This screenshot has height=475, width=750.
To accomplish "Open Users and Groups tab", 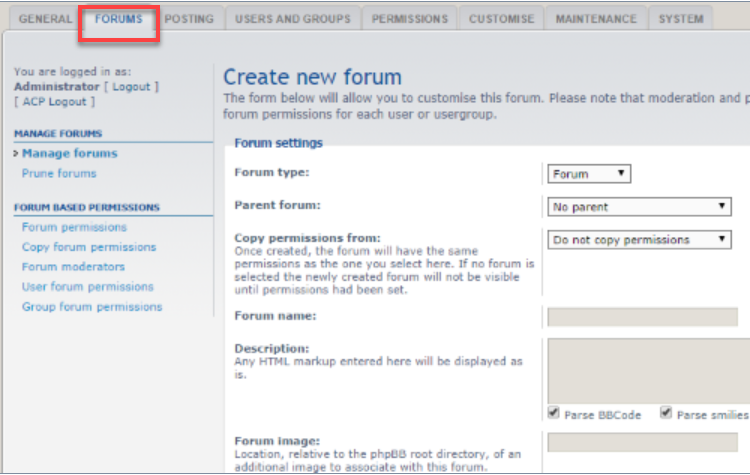I will pyautogui.click(x=292, y=19).
